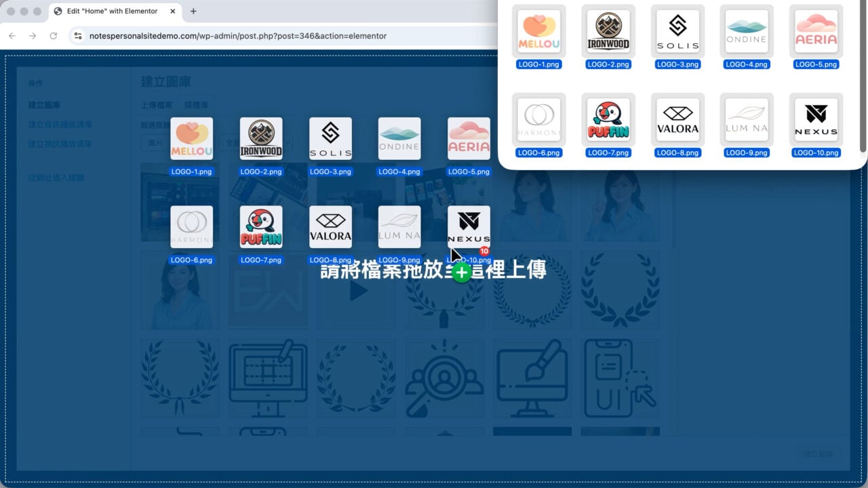The height and width of the screenshot is (488, 868).
Task: Click the site info icon in address bar
Action: (78, 36)
